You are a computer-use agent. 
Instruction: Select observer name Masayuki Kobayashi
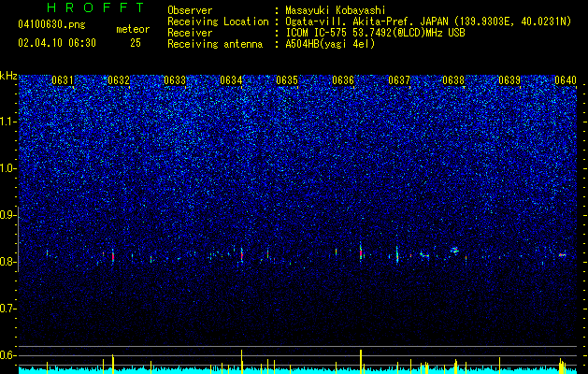pyautogui.click(x=336, y=10)
